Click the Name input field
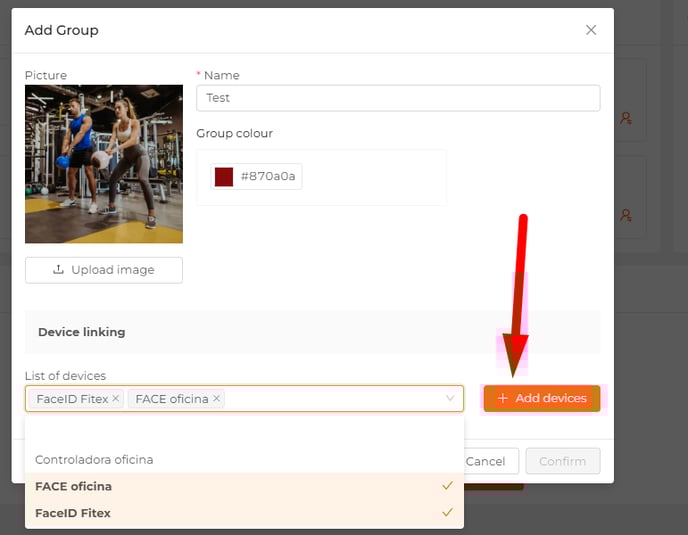This screenshot has height=535, width=688. 398,98
